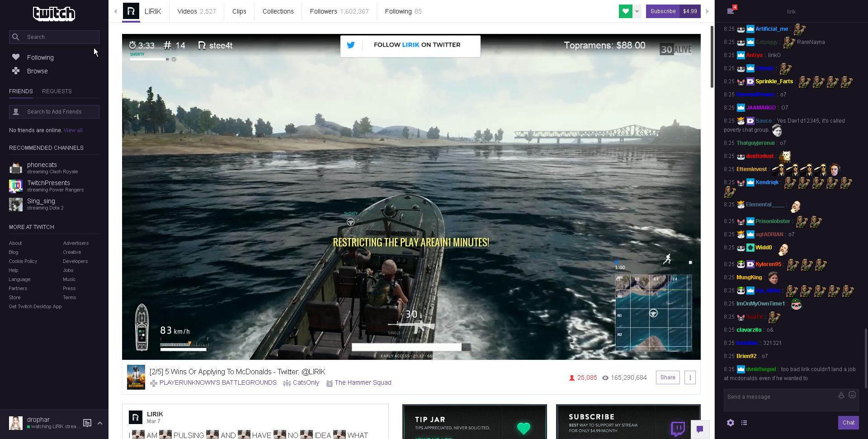Click the Twitch logo
Screen dimensions: 868x439
[x=54, y=14]
